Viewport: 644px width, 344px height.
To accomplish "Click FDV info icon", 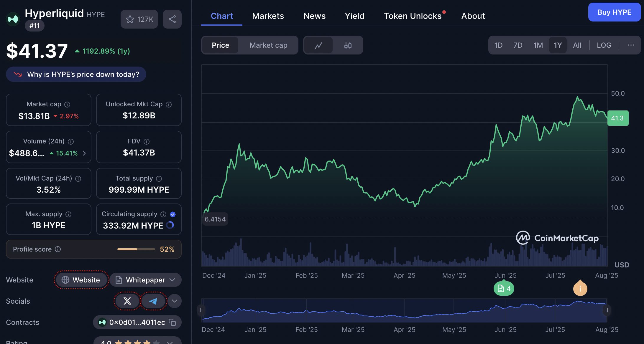I will pos(147,142).
